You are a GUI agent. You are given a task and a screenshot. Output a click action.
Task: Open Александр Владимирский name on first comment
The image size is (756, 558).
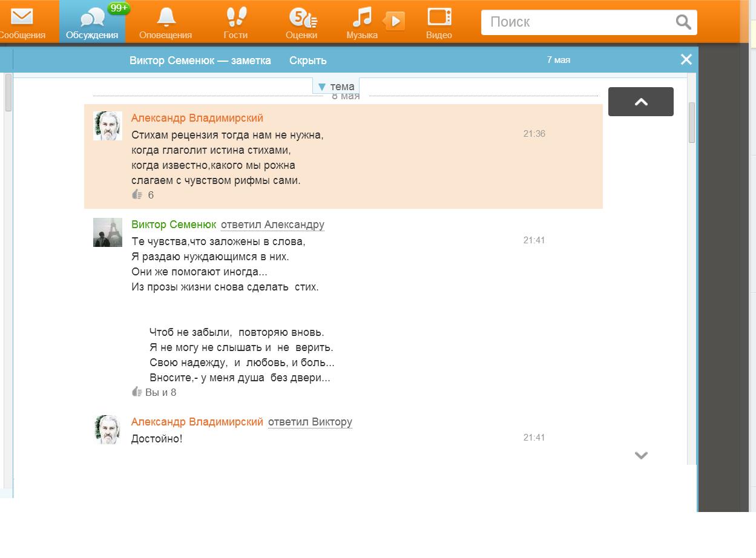197,118
